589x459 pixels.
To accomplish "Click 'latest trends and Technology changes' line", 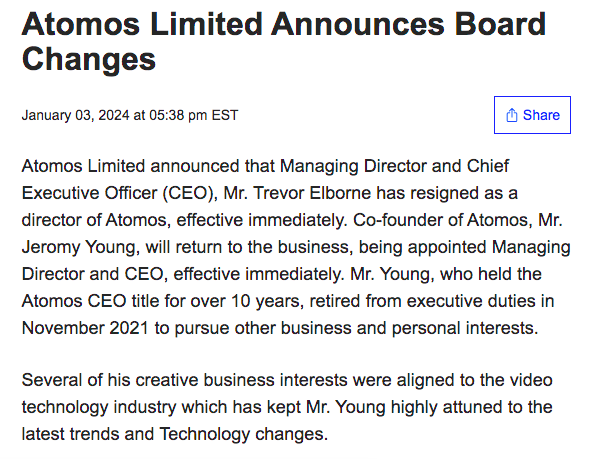I will tap(175, 434).
